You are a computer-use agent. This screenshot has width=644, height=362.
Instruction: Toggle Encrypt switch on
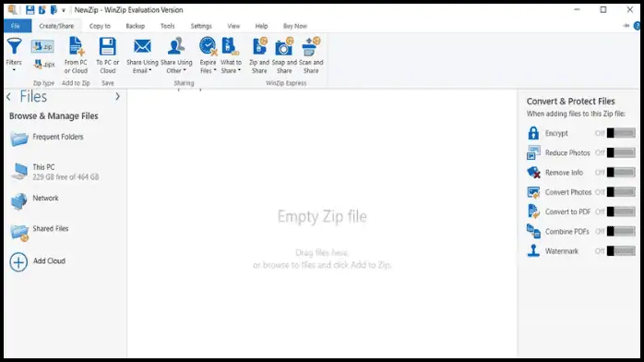point(621,133)
